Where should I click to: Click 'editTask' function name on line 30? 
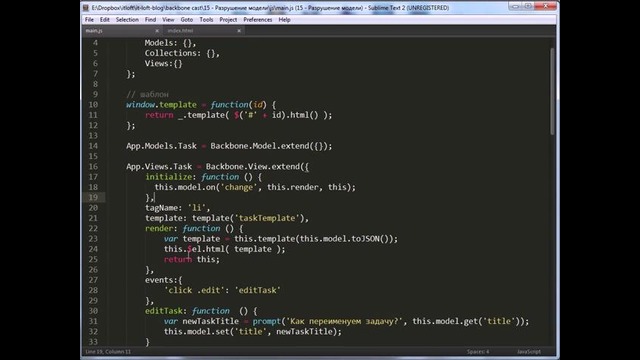164,311
